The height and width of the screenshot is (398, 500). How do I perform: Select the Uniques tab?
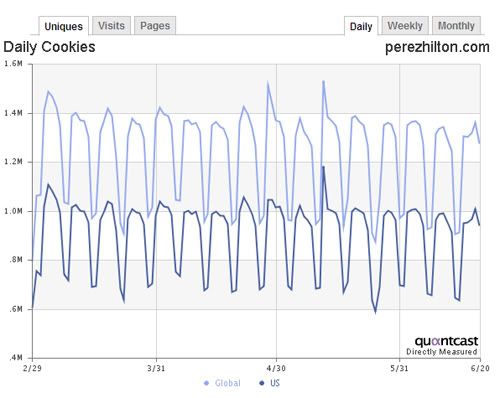click(63, 26)
